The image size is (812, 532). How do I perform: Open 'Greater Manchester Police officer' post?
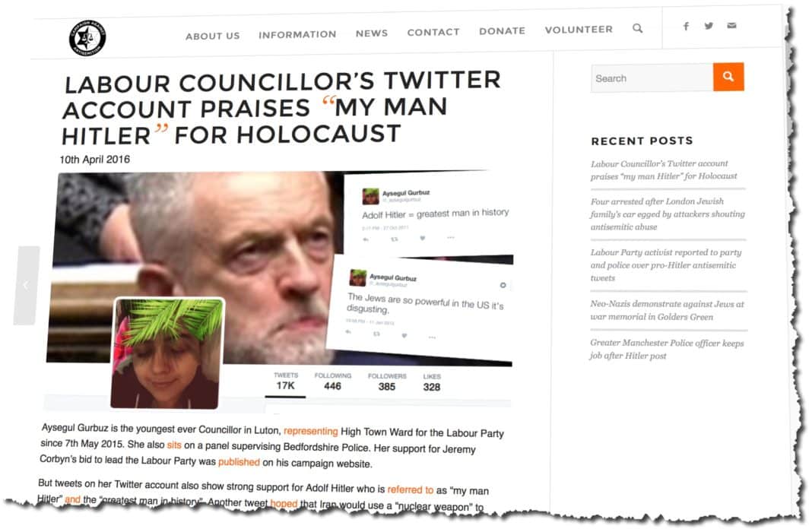tap(667, 349)
